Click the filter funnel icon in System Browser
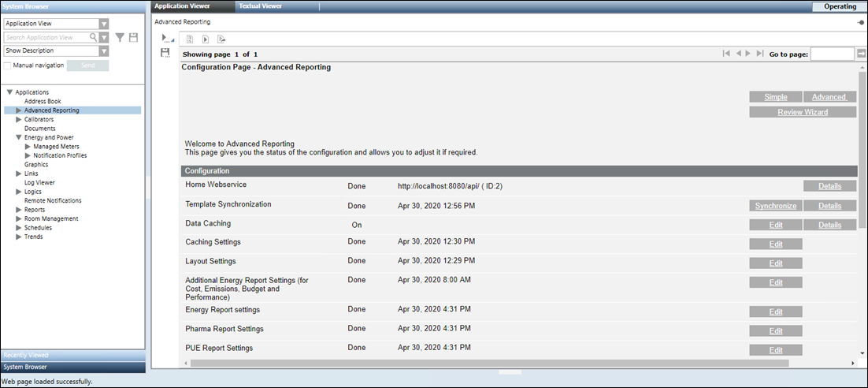 coord(120,37)
